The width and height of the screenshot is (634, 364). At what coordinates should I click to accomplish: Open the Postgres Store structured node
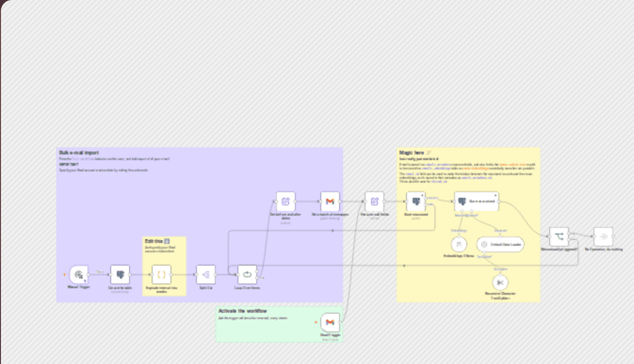pos(416,201)
